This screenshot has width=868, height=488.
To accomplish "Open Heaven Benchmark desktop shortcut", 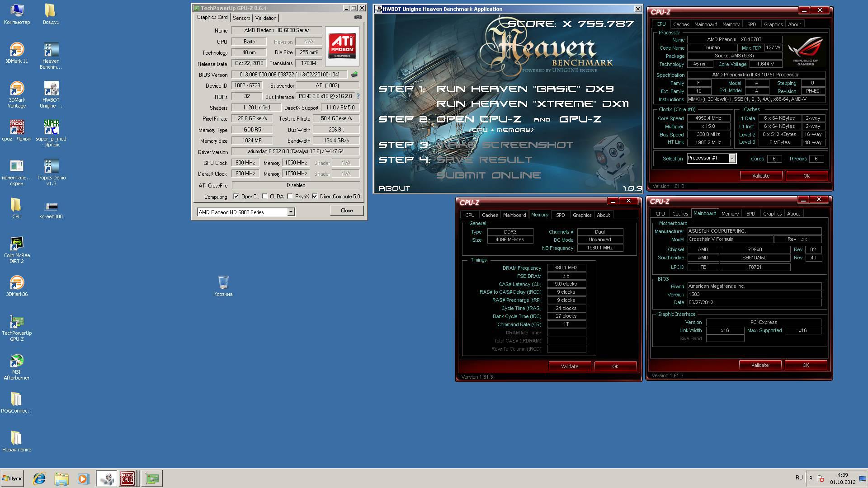I will point(51,56).
